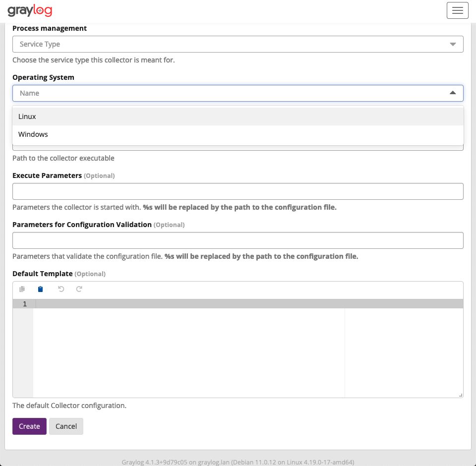Collapse the Operating System dropdown via its chevron
Viewport: 476px width, 466px height.
coord(453,93)
